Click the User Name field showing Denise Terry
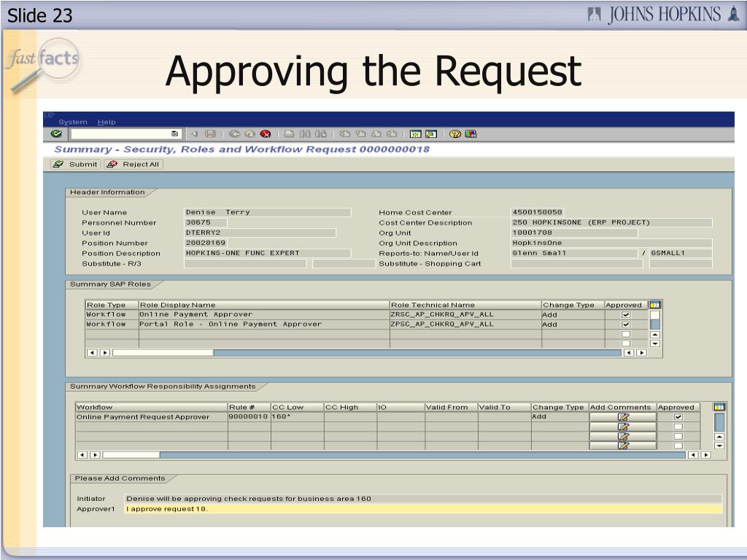This screenshot has width=747, height=560. point(267,212)
